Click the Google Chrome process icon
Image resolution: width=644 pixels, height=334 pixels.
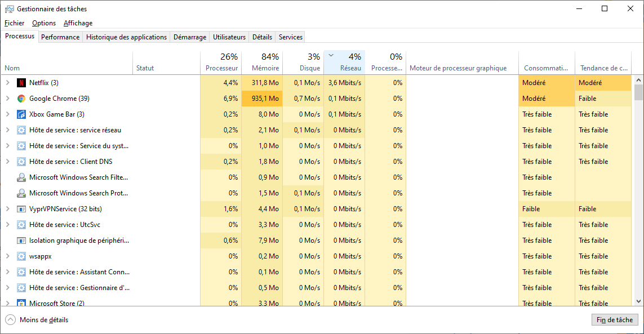pyautogui.click(x=21, y=99)
